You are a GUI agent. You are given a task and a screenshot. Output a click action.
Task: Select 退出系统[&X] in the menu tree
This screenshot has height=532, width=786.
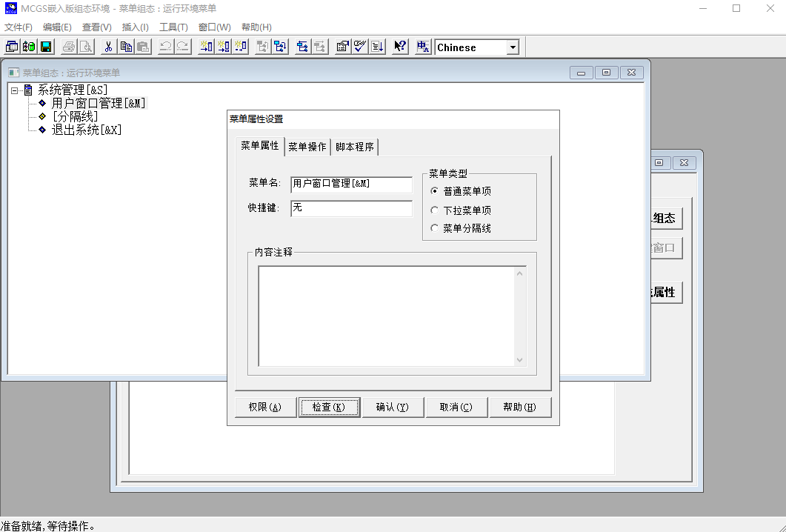tap(87, 130)
